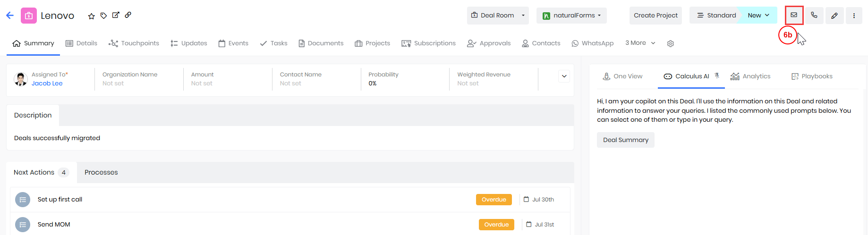Open the Deal Room dropdown

498,16
